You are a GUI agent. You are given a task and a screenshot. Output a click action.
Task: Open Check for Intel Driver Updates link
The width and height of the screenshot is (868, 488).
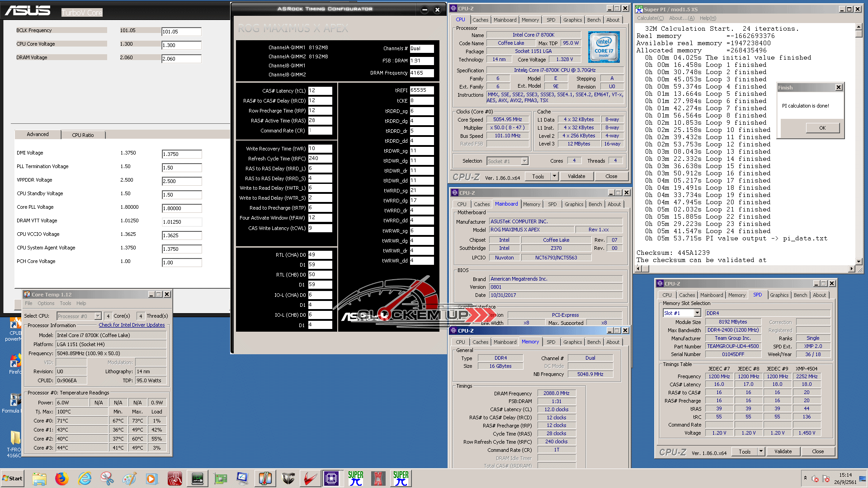132,325
